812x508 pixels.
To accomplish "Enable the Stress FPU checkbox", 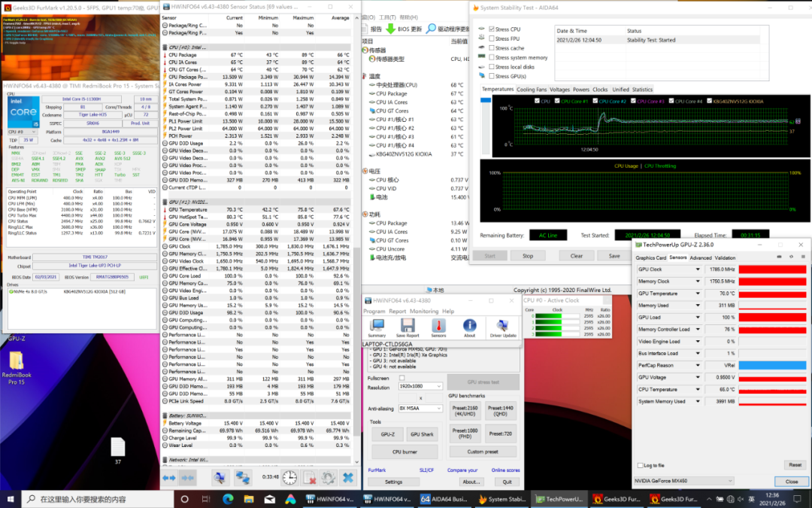I will tap(492, 38).
